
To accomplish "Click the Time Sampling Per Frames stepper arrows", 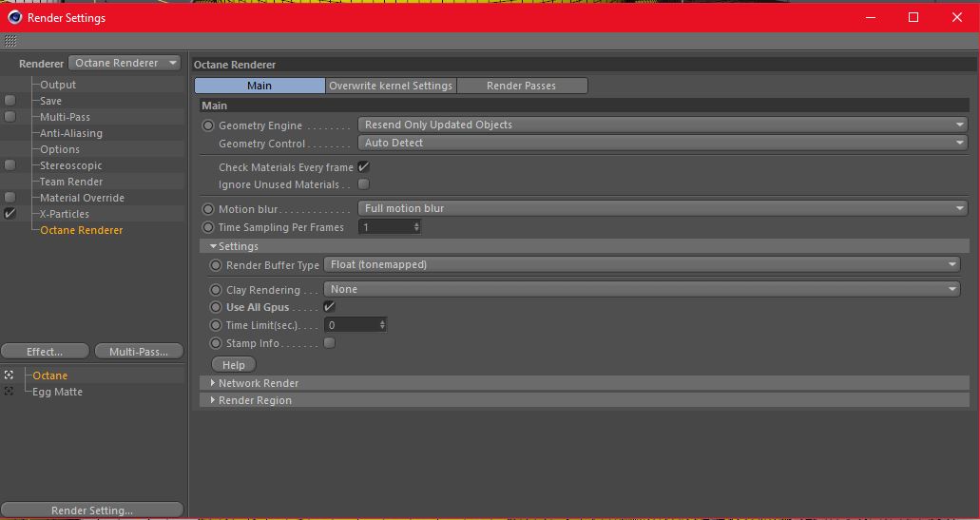I will pos(416,227).
